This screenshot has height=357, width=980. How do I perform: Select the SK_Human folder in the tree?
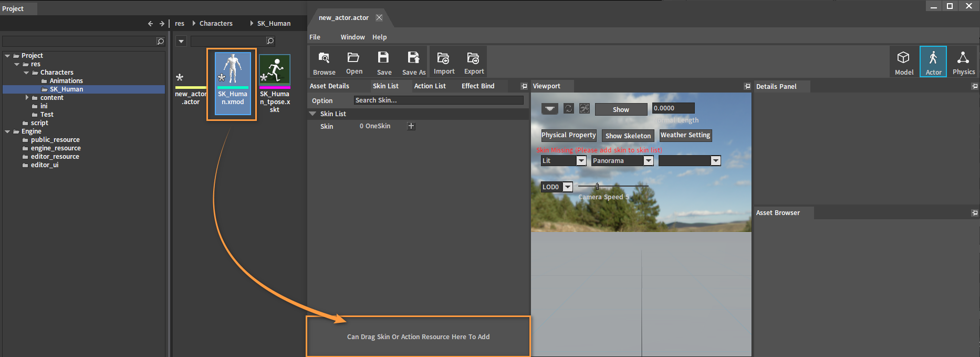(x=66, y=89)
